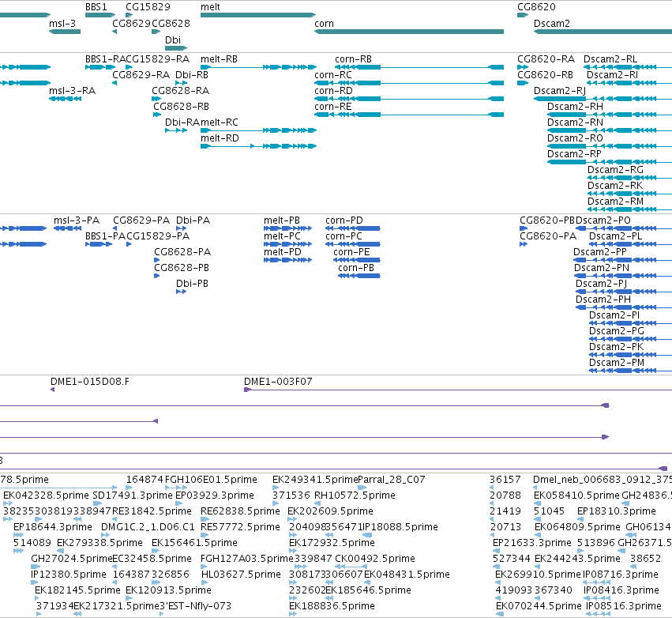672x618 pixels.
Task: Click the CG8620 gene label
Action: pyautogui.click(x=536, y=7)
